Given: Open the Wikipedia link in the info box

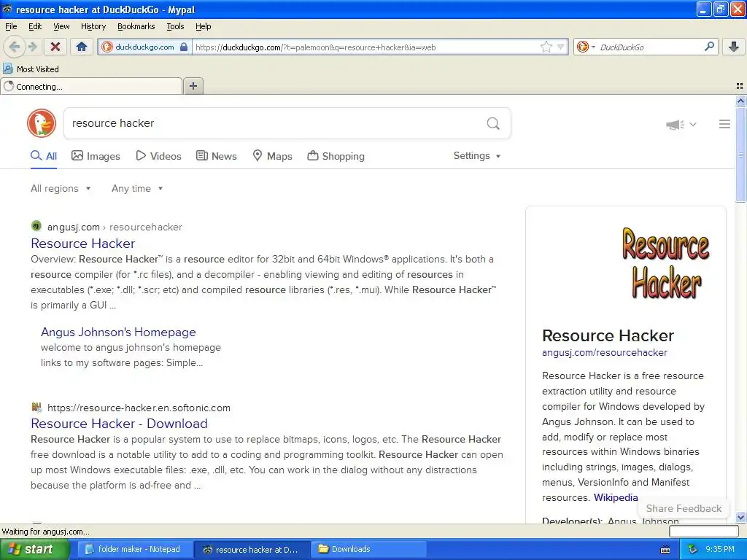Looking at the screenshot, I should (616, 497).
